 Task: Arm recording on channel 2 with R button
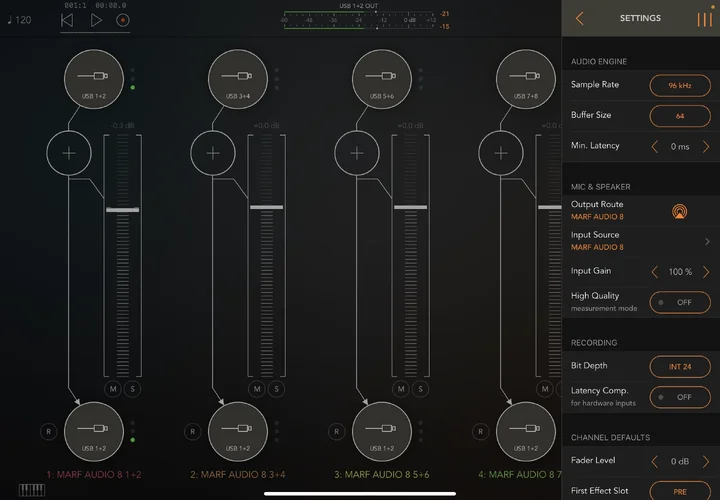[x=193, y=432]
